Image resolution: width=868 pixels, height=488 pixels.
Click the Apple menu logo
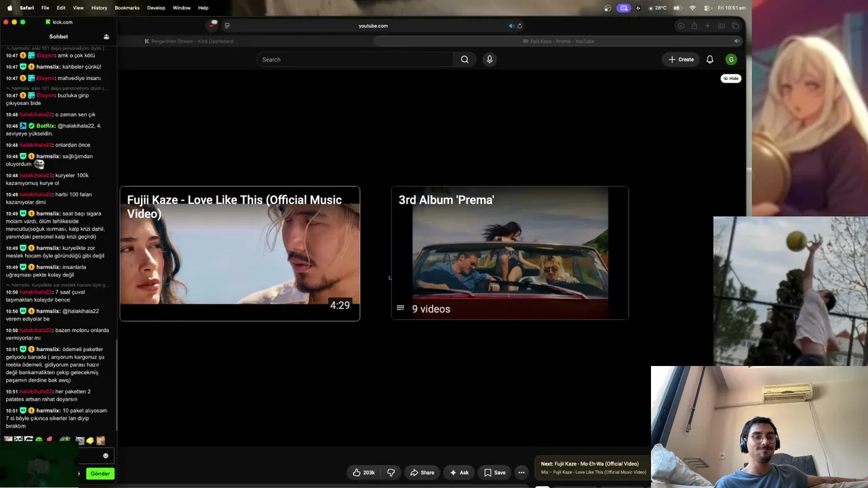tap(9, 7)
